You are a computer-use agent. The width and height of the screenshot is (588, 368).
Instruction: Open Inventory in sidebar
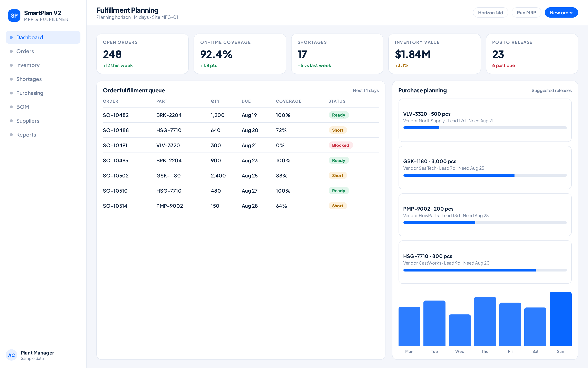(43, 65)
